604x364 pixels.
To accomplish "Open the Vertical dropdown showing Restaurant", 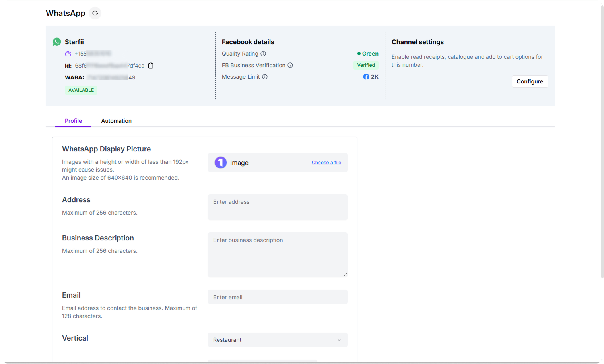I will tap(278, 340).
